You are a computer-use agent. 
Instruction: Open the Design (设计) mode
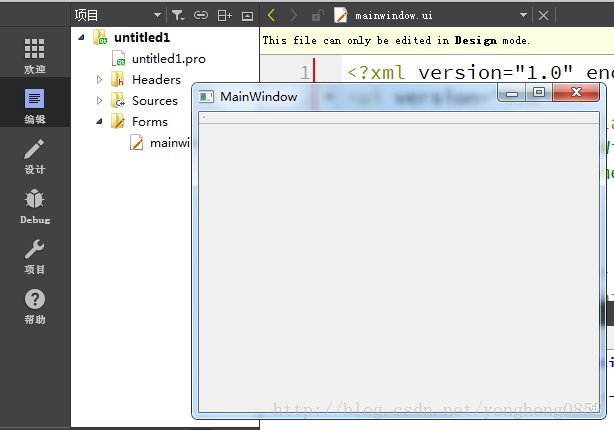34,156
